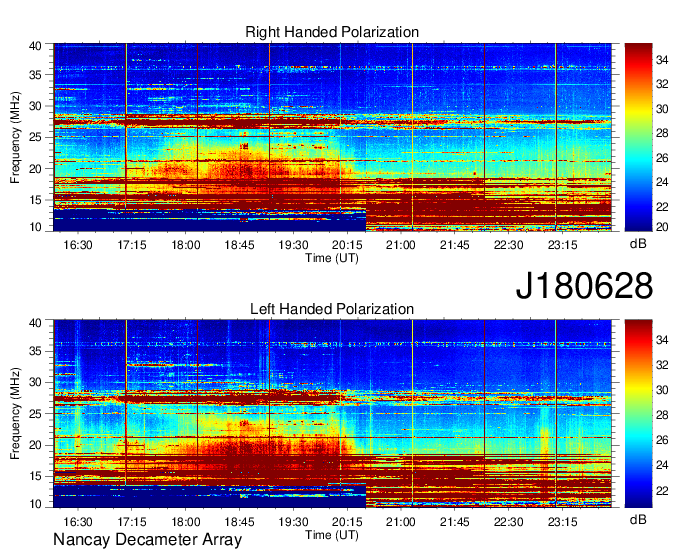Click the Right Handed Polarization spectrogram image
This screenshot has width=680, height=552.
332,137
